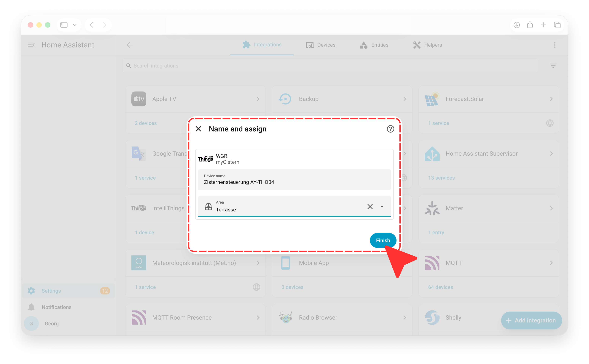The image size is (589, 364).
Task: Open the Home Assistant Supervisor icon
Action: coord(432,154)
